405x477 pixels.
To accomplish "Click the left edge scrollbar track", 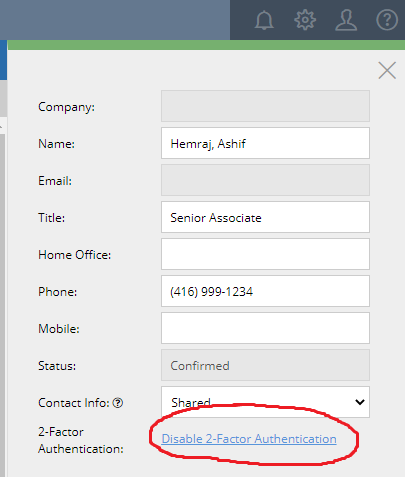I will 2,305.
